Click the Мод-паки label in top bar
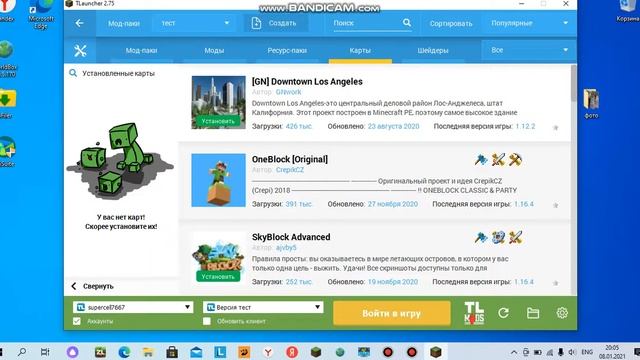Image resolution: width=640 pixels, height=360 pixels. [124, 24]
